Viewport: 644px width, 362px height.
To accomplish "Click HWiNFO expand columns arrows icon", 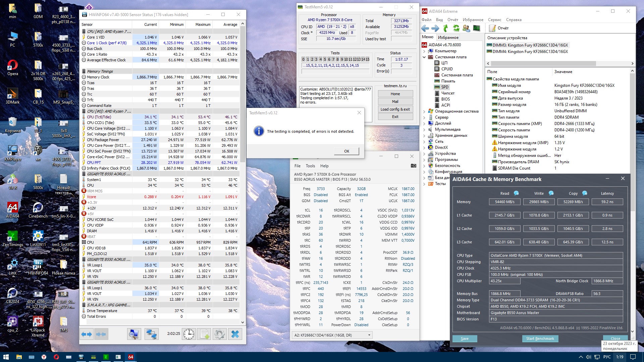I will (87, 334).
